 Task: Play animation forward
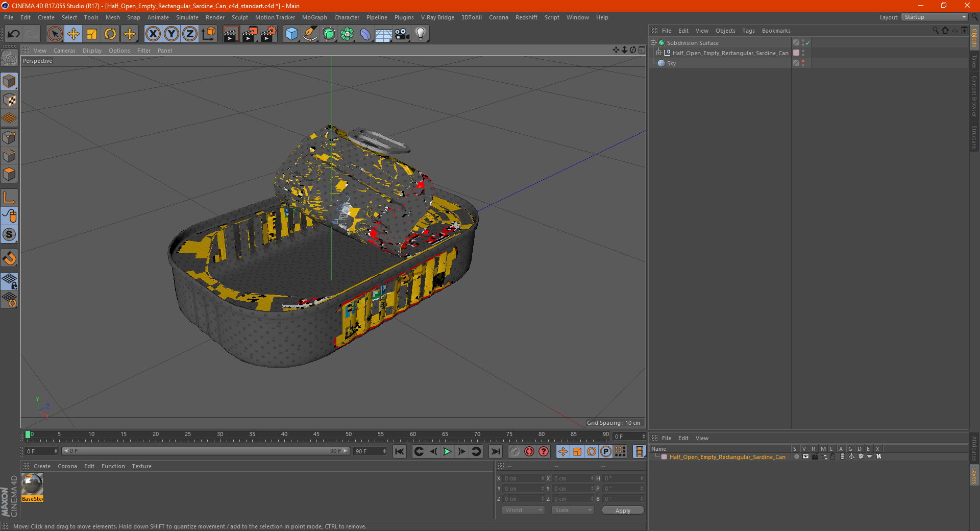[447, 451]
